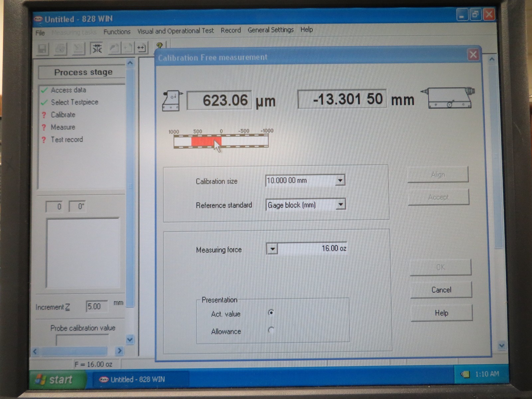
Task: Select the Act. value radio button
Action: [271, 312]
